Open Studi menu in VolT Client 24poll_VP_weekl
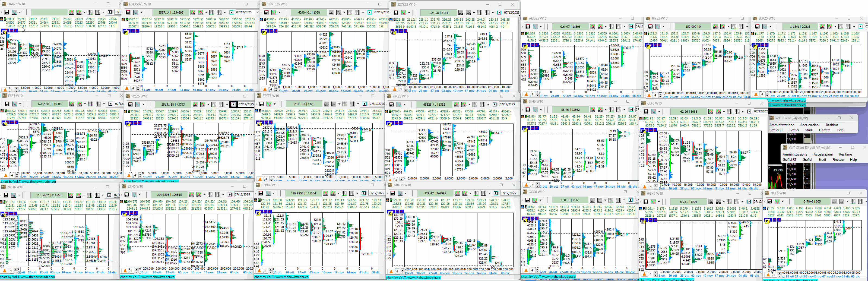Screen dimensions: 868x281 point(822,160)
